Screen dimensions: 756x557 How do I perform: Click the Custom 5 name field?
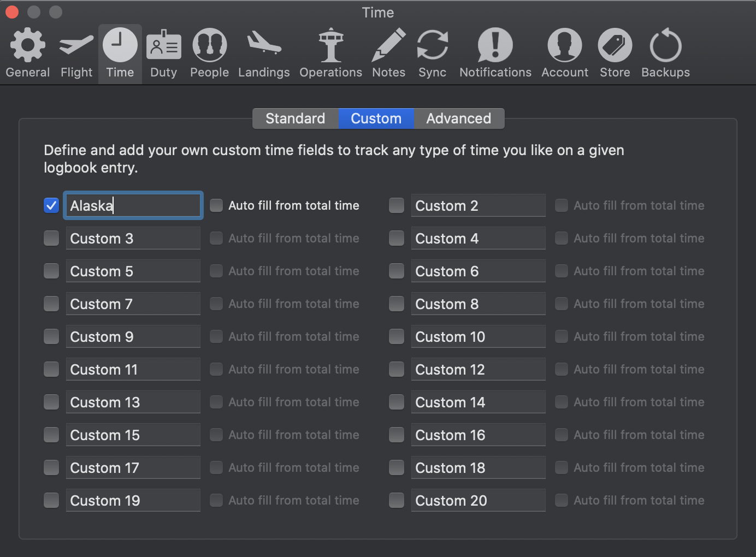pos(133,271)
